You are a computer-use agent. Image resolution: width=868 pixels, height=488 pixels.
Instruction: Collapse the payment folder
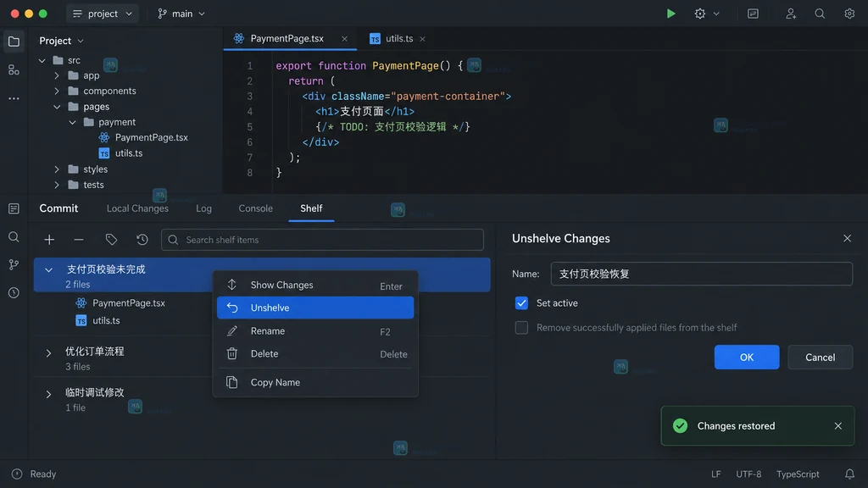click(73, 122)
